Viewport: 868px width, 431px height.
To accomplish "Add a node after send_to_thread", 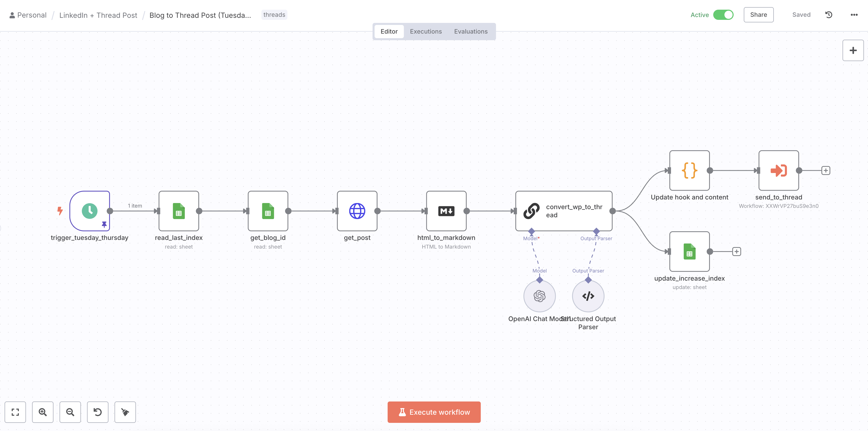I will pos(826,170).
